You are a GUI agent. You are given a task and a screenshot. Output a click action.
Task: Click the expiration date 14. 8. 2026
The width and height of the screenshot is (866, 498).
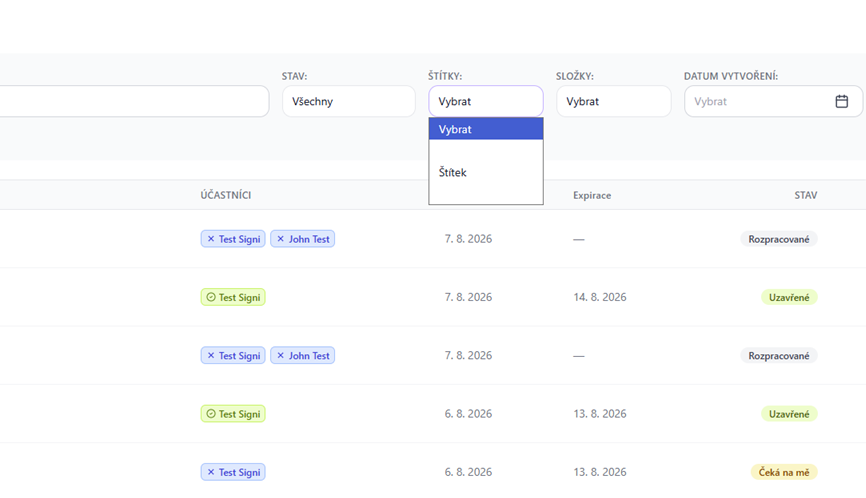(x=600, y=297)
